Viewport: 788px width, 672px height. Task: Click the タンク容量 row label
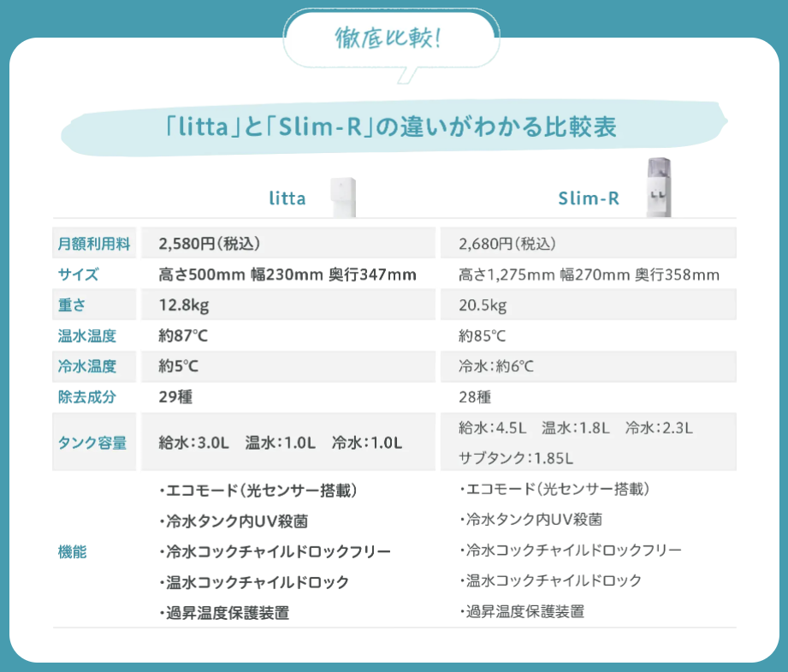(x=93, y=442)
